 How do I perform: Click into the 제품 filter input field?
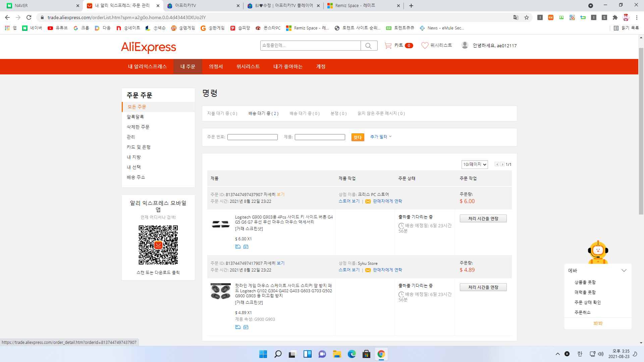[x=320, y=137]
